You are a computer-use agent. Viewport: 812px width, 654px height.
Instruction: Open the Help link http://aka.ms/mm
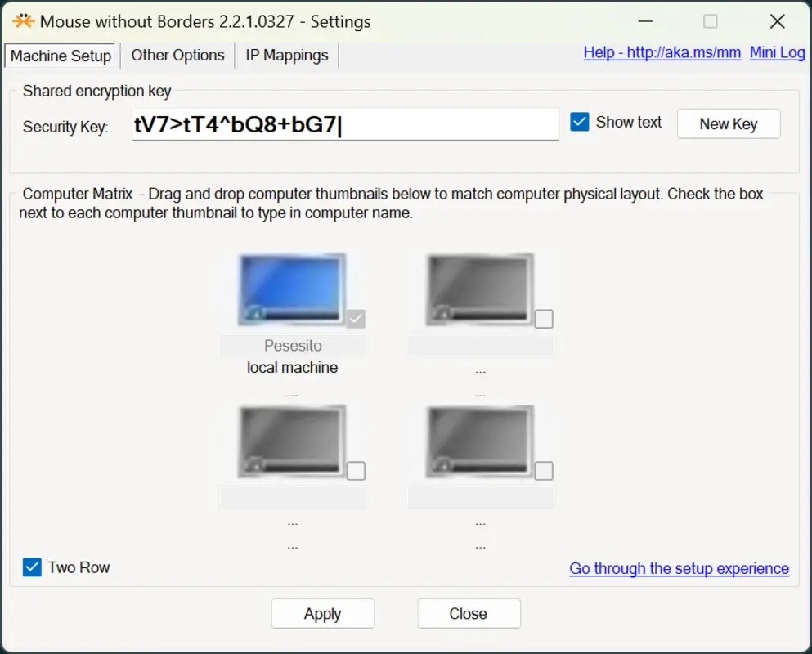662,52
